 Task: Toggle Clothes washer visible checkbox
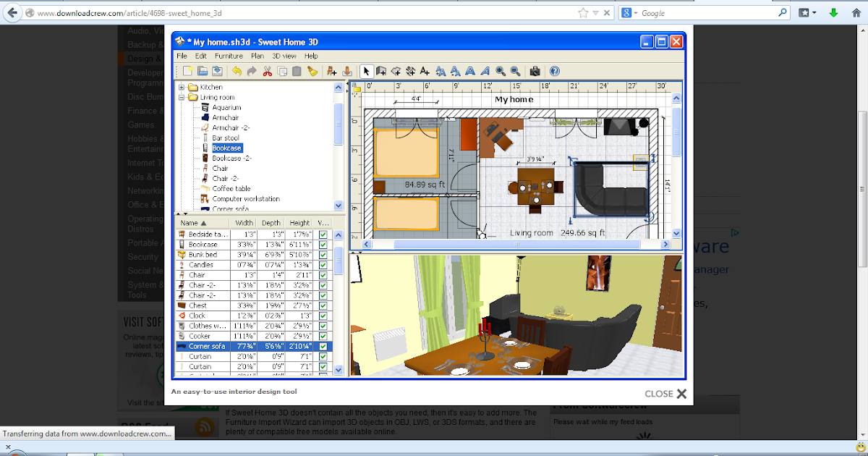pyautogui.click(x=323, y=326)
